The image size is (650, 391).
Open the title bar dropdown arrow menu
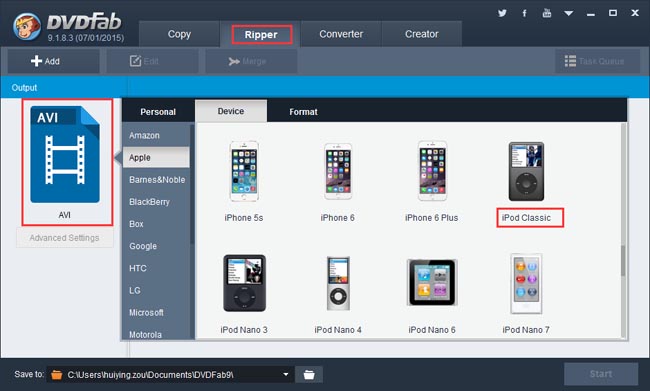569,13
